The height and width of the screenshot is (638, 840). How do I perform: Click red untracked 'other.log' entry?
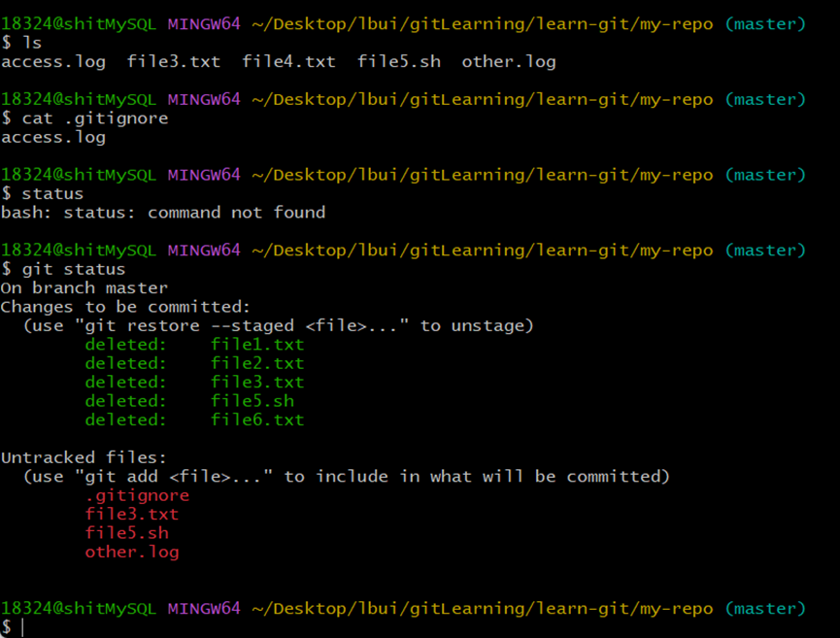click(132, 552)
